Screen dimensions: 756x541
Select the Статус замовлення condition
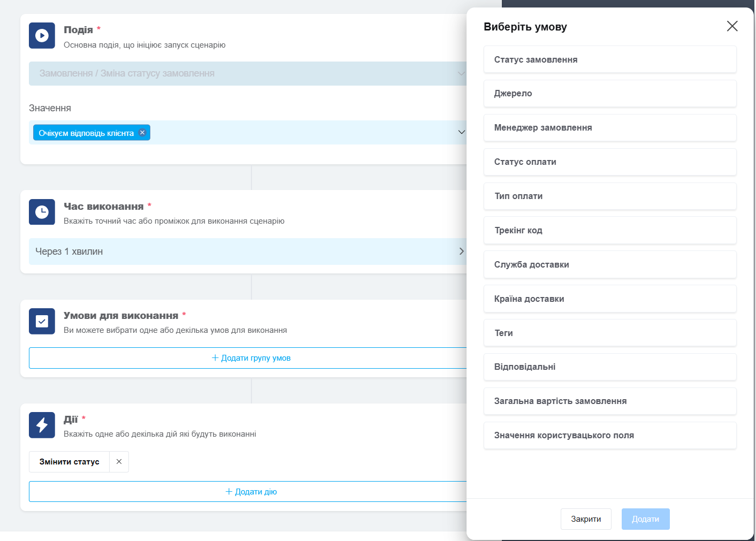(610, 59)
